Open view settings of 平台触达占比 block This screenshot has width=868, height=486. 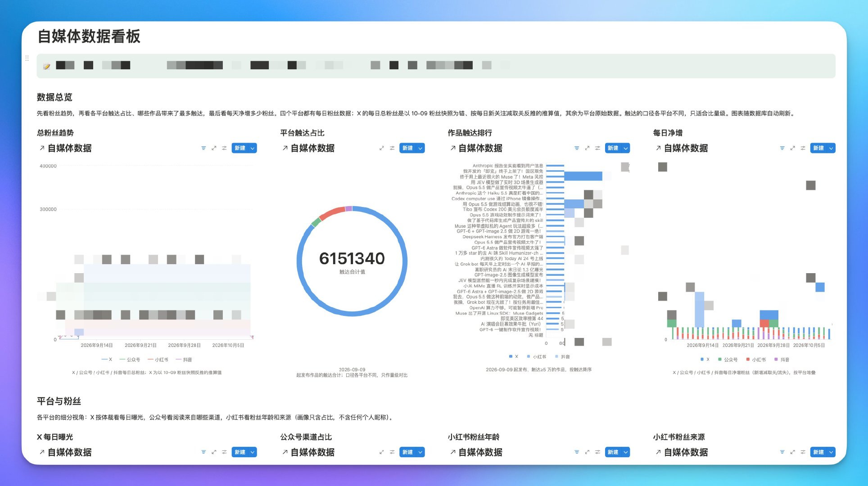[392, 148]
